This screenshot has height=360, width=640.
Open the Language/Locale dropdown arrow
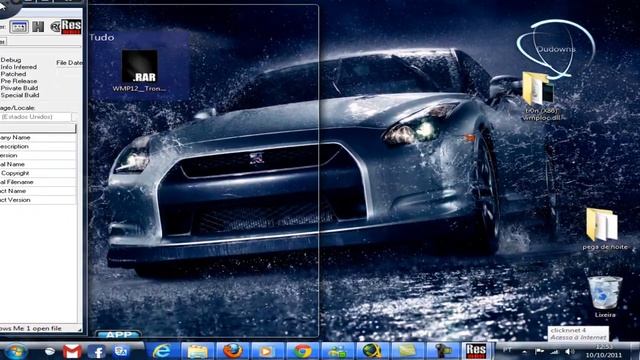[75, 117]
